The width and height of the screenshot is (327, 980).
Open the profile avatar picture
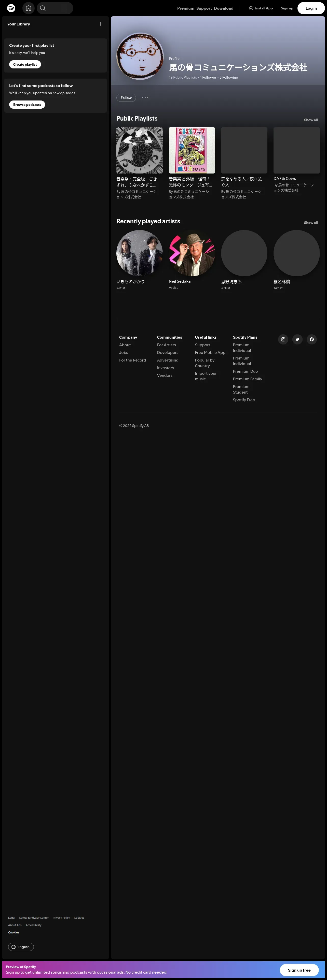(x=140, y=56)
